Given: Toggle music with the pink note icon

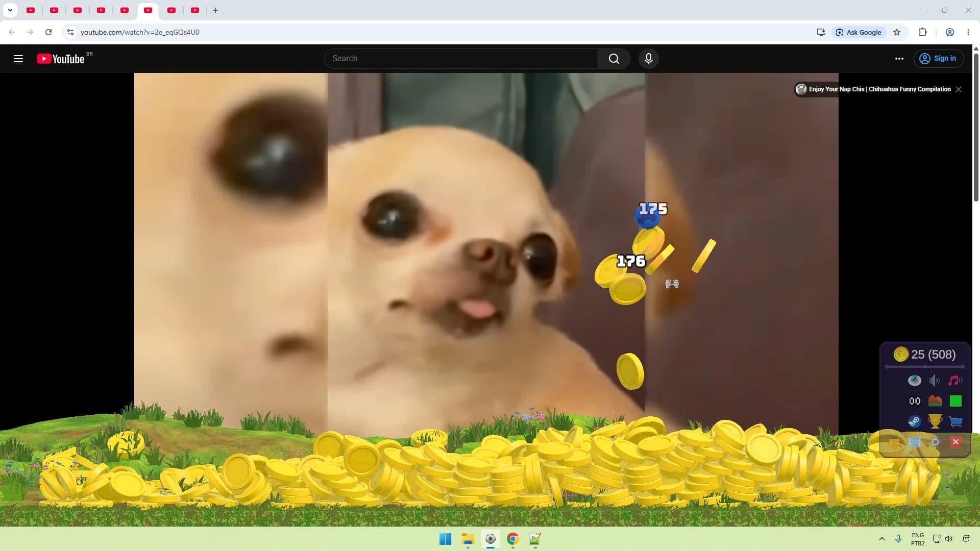Looking at the screenshot, I should pos(955,380).
